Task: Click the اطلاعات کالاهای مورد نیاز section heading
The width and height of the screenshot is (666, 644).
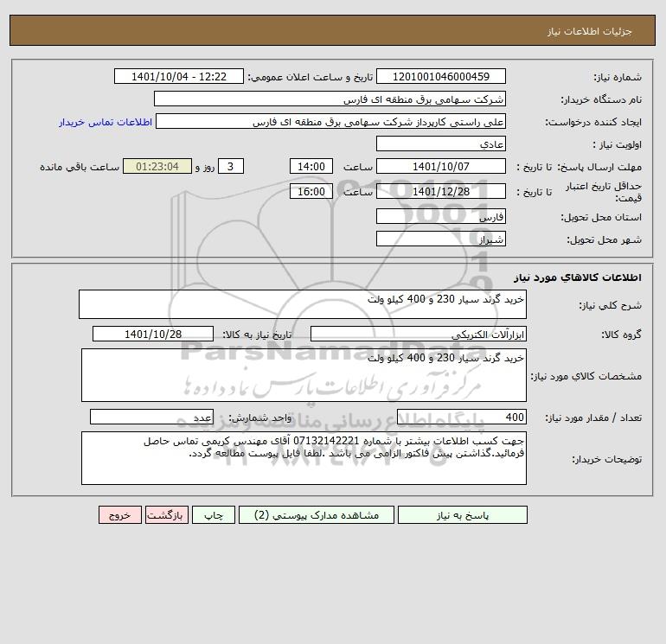Action: pyautogui.click(x=578, y=277)
